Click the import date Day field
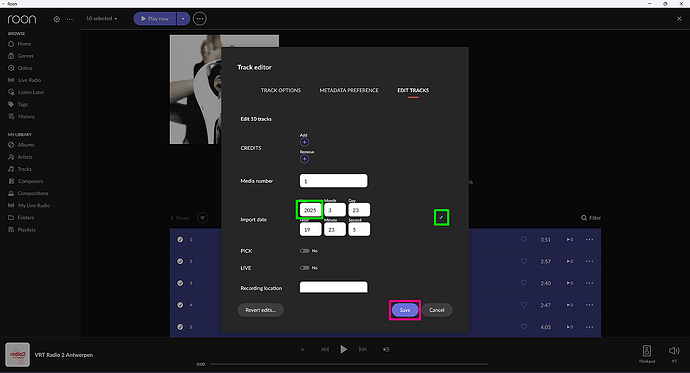The width and height of the screenshot is (690, 373). click(359, 210)
